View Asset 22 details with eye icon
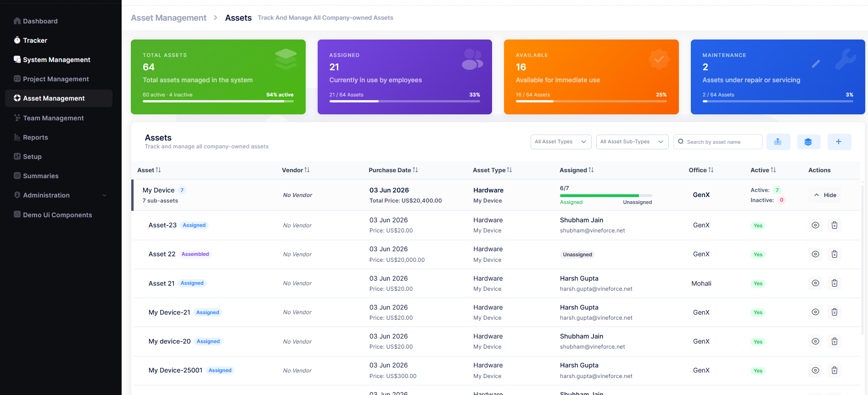The image size is (868, 395). click(x=815, y=254)
